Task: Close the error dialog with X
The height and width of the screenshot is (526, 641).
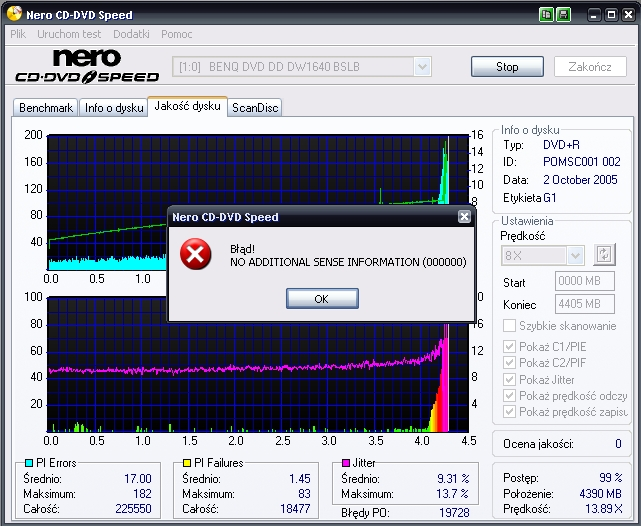Action: (x=464, y=216)
